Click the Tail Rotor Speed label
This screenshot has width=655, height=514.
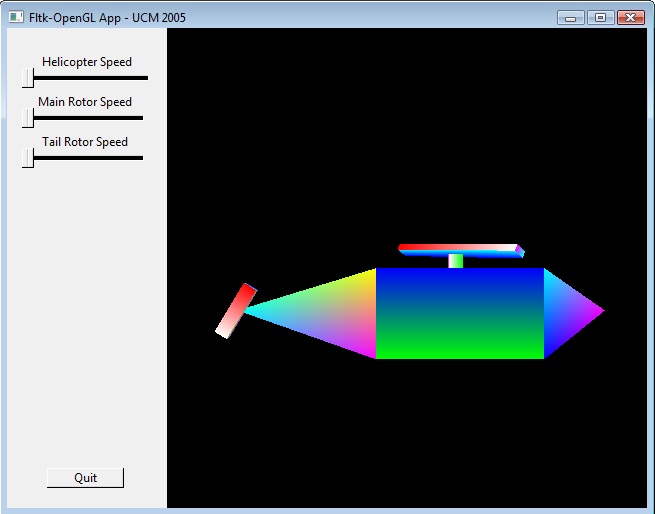85,142
